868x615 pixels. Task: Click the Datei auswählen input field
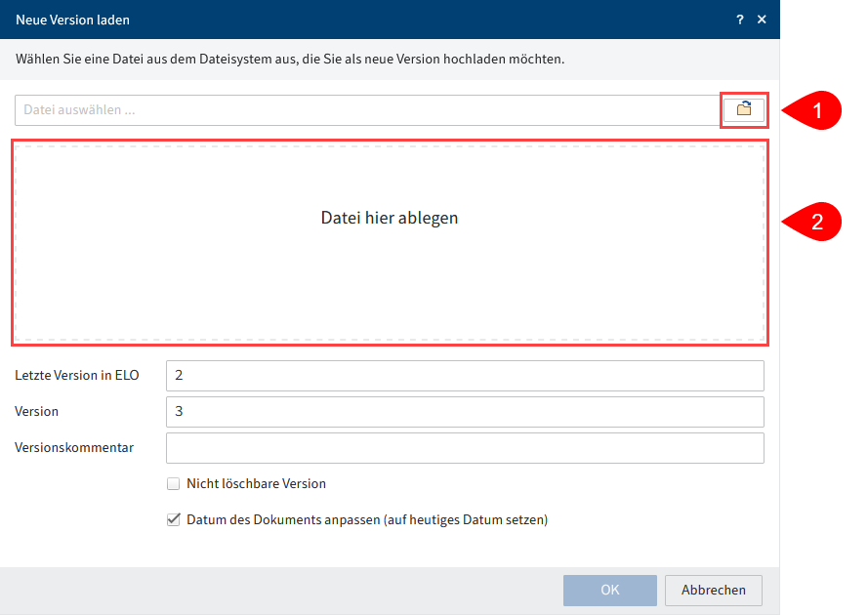click(x=367, y=110)
